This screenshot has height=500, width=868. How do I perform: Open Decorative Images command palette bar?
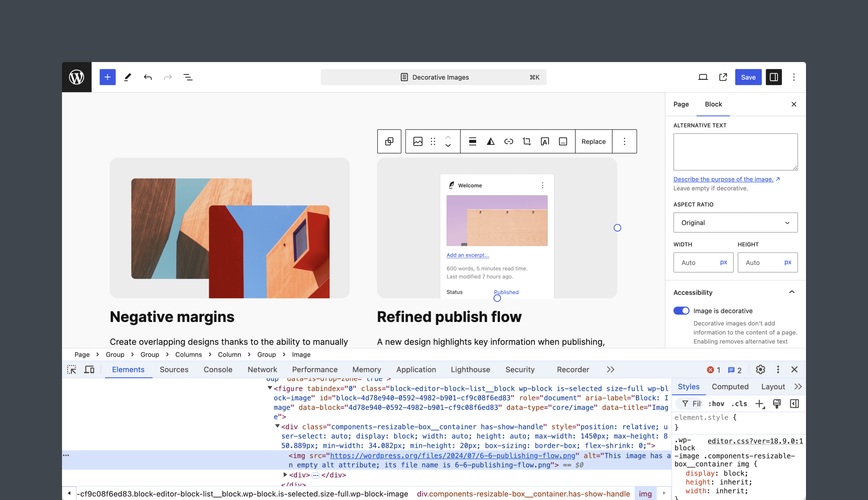click(x=433, y=77)
